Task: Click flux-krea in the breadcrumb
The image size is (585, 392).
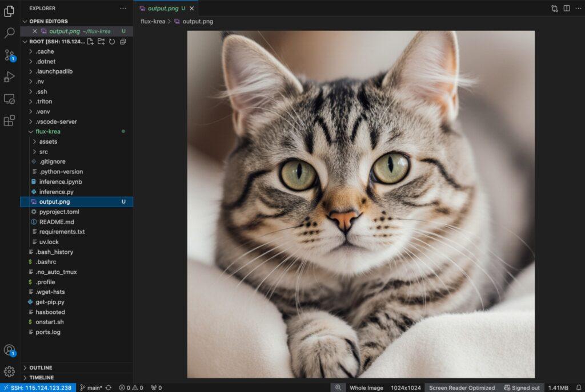Action: pyautogui.click(x=153, y=21)
